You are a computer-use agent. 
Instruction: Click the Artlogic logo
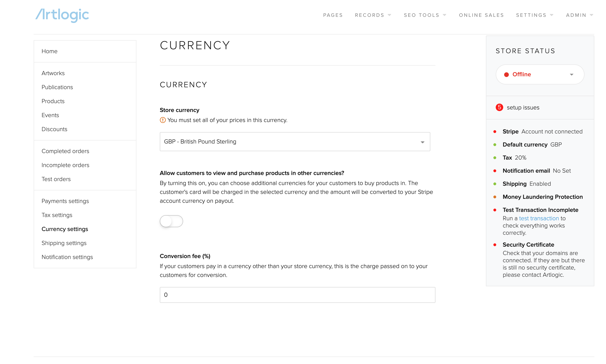[62, 15]
